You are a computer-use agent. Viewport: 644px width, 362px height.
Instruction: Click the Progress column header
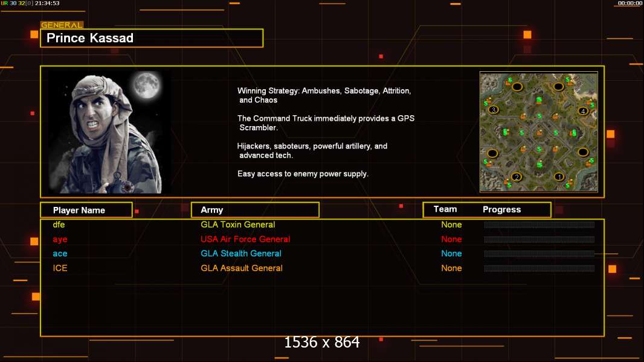[x=501, y=209]
